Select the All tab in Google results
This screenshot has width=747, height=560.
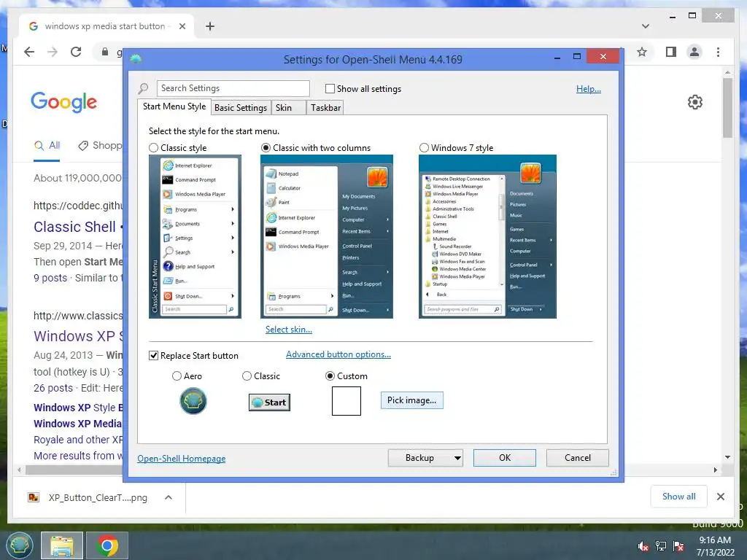(x=47, y=146)
